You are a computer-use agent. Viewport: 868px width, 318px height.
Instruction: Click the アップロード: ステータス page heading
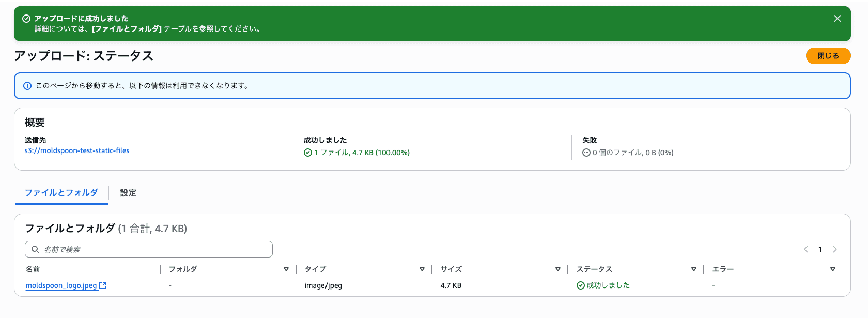point(84,56)
